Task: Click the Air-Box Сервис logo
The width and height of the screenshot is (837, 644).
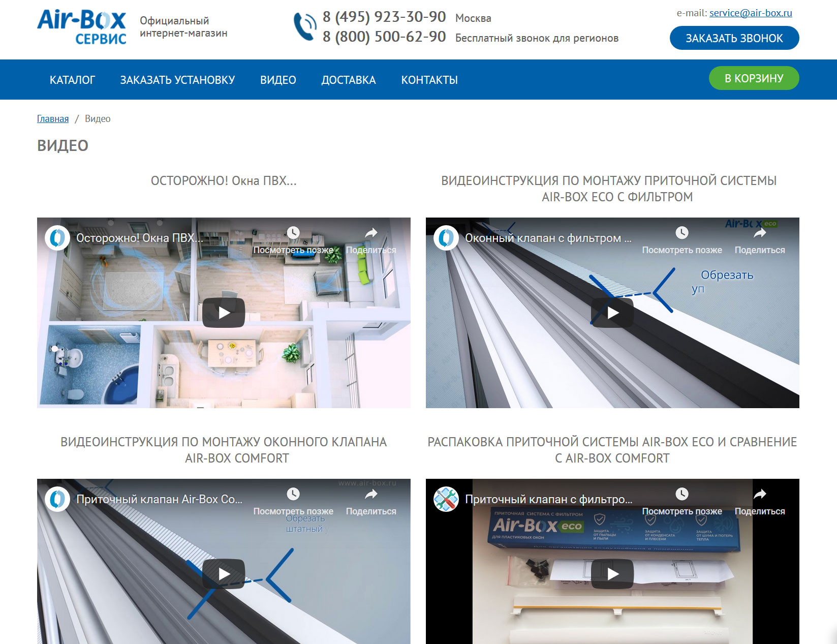Action: point(81,27)
